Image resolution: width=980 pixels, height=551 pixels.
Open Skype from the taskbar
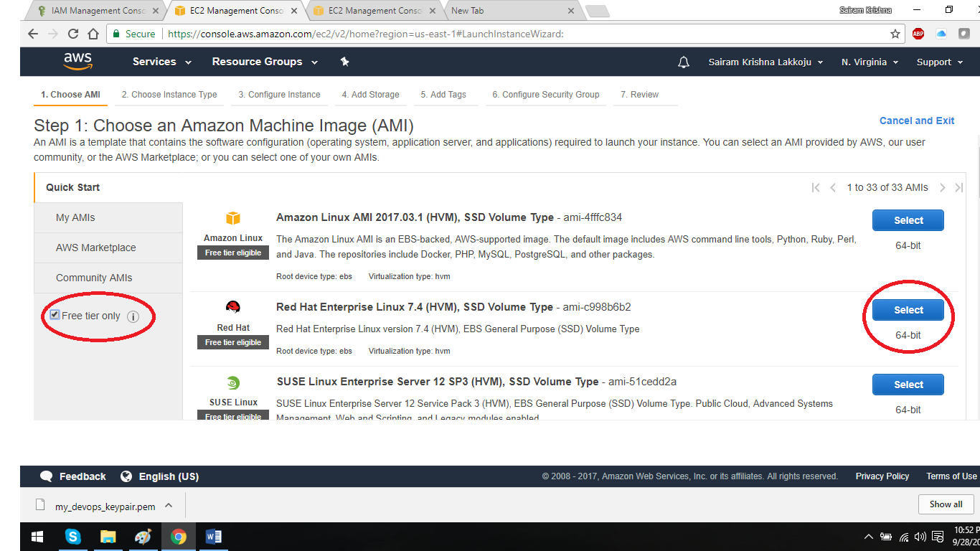coord(72,537)
